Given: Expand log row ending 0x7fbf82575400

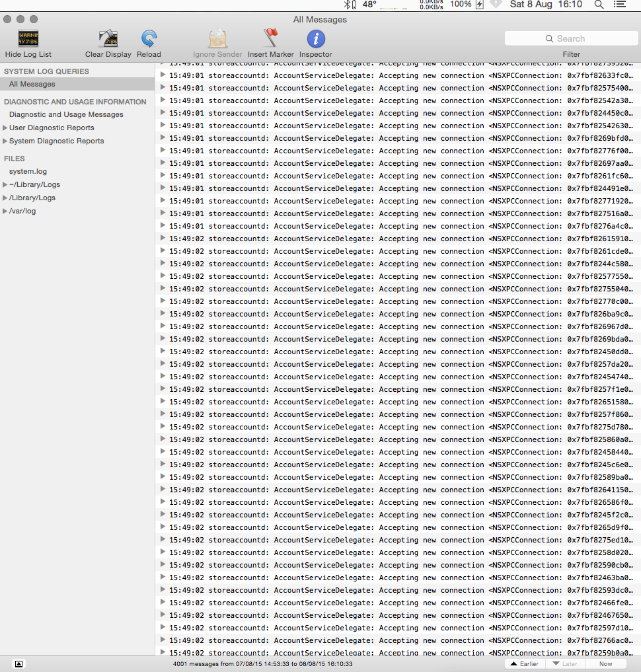Looking at the screenshot, I should pos(163,87).
